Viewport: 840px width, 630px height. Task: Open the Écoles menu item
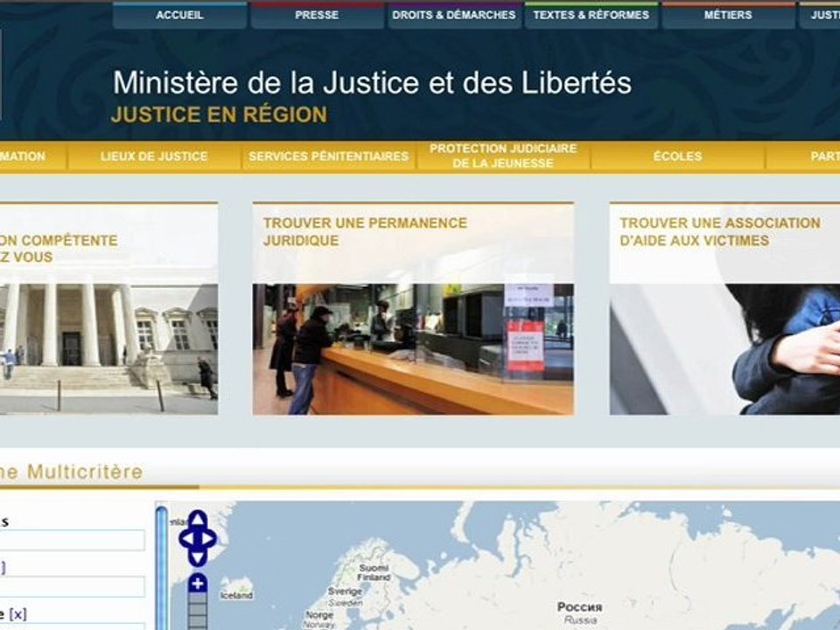[677, 157]
